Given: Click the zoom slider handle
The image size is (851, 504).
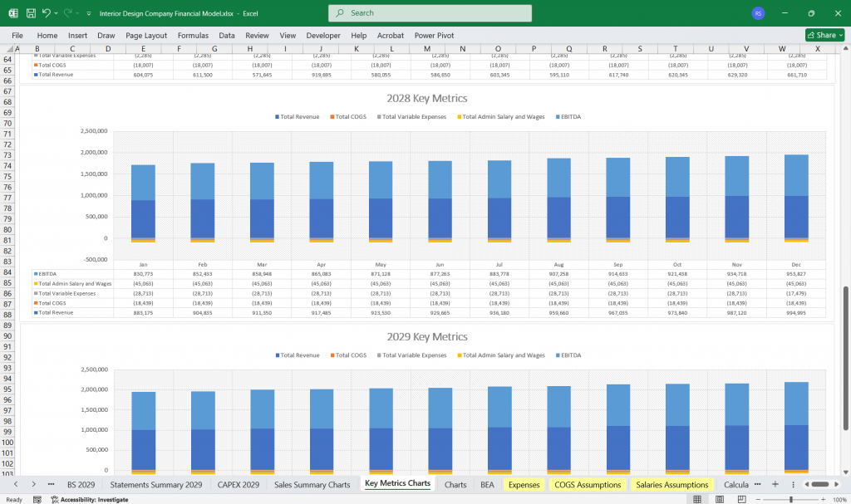Looking at the screenshot, I should [x=790, y=500].
